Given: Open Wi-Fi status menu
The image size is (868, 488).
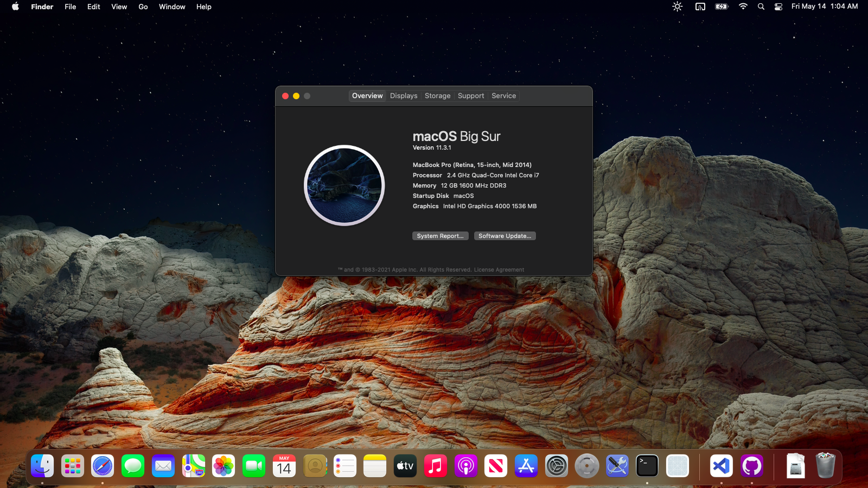Looking at the screenshot, I should pos(743,7).
